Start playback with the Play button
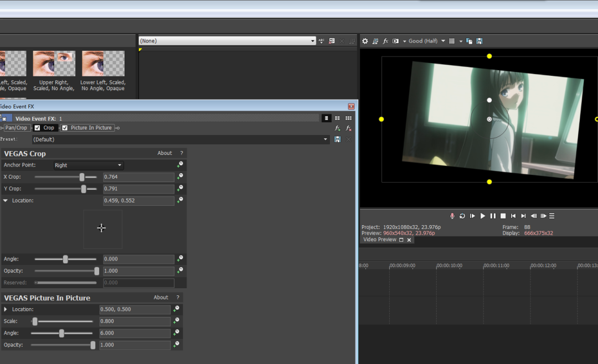The height and width of the screenshot is (364, 598). [482, 216]
